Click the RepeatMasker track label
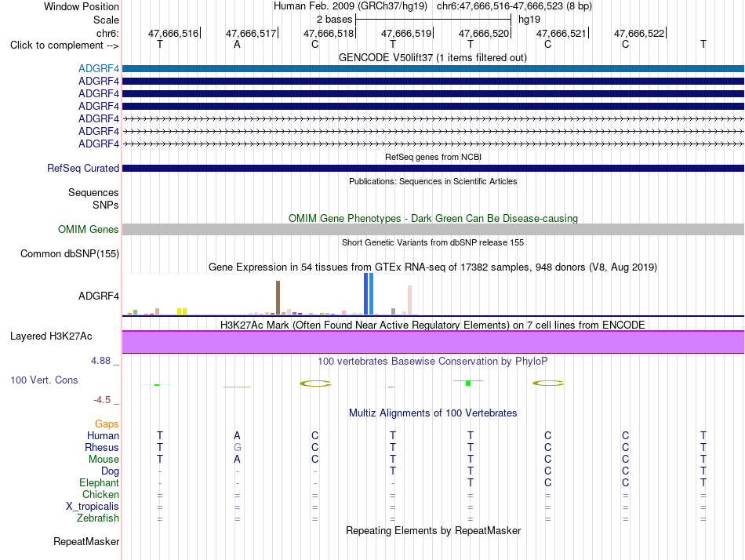This screenshot has height=560, width=745. point(86,541)
